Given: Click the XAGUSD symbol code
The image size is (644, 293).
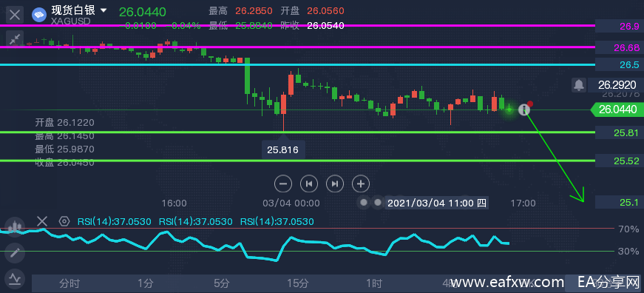Looking at the screenshot, I should [71, 21].
